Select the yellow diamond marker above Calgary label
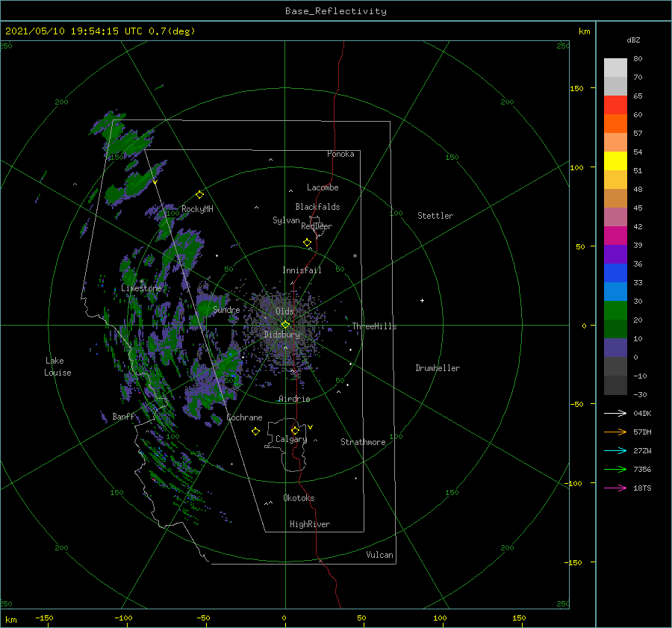Viewport: 672px width, 628px height. 295,430
